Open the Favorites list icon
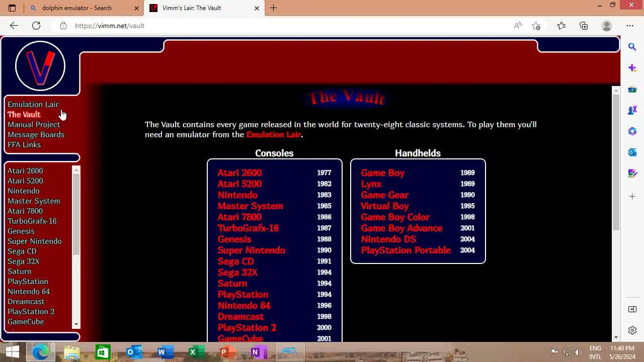The height and width of the screenshot is (362, 644). pos(561,26)
